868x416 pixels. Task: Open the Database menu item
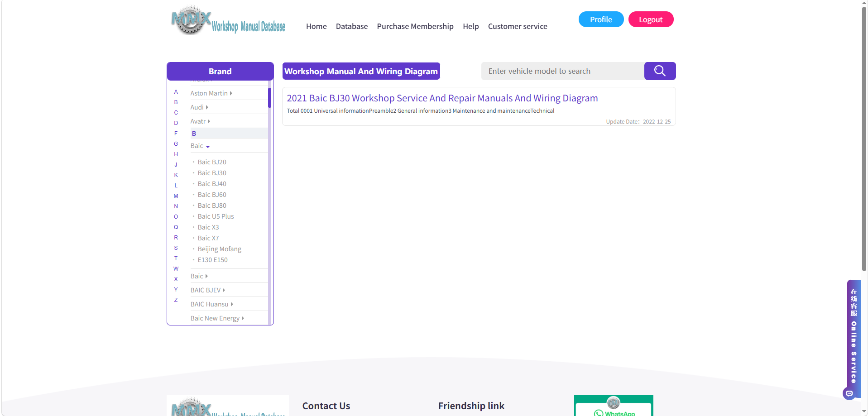point(352,26)
